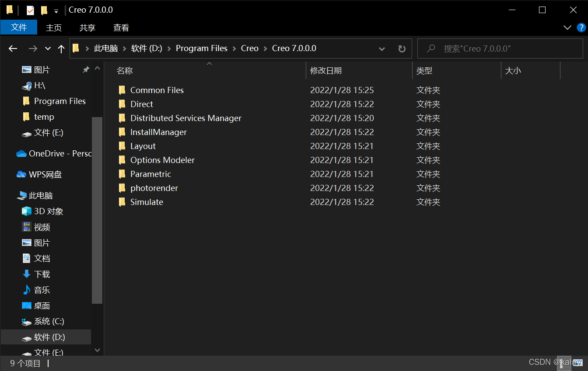Open the recent locations dropdown arrow

(x=48, y=49)
